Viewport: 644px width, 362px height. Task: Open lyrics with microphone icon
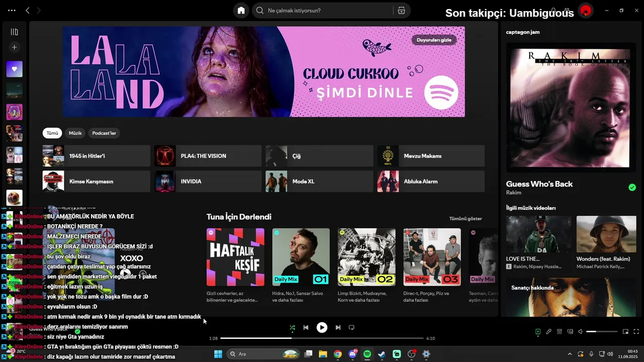click(x=549, y=331)
